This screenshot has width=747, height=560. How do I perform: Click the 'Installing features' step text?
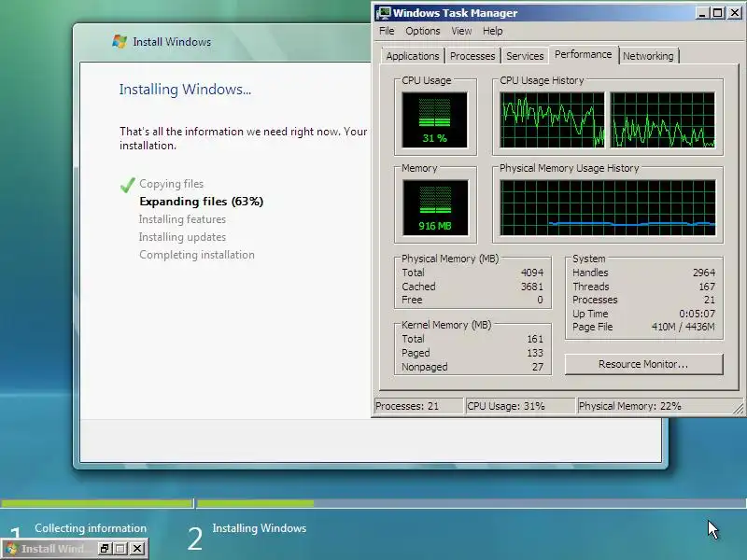[182, 219]
